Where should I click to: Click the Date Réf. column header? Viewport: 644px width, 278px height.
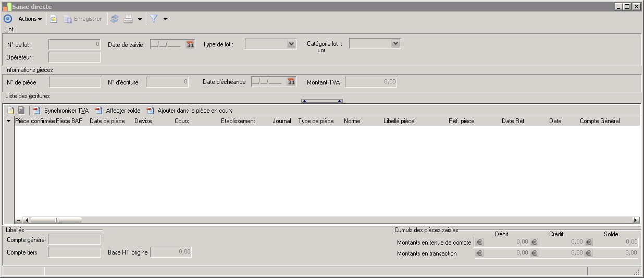point(514,121)
